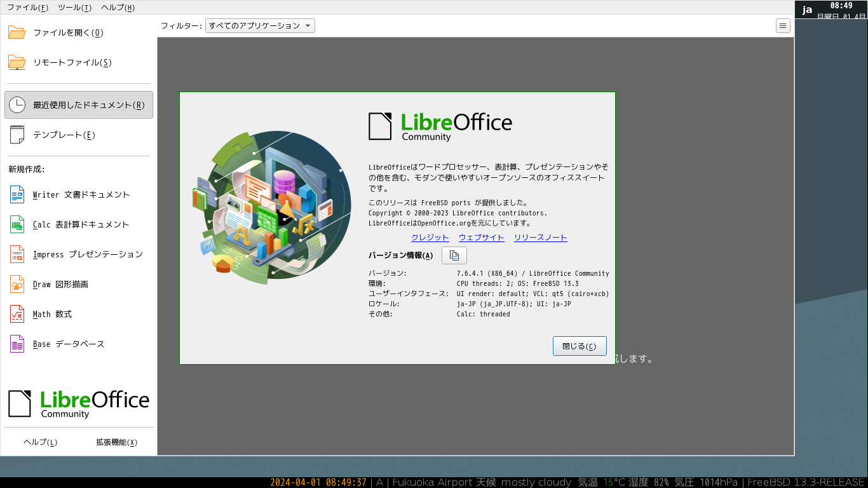Open the ヘルプ(H) menu in the menu bar
The image size is (868, 488).
click(x=118, y=8)
